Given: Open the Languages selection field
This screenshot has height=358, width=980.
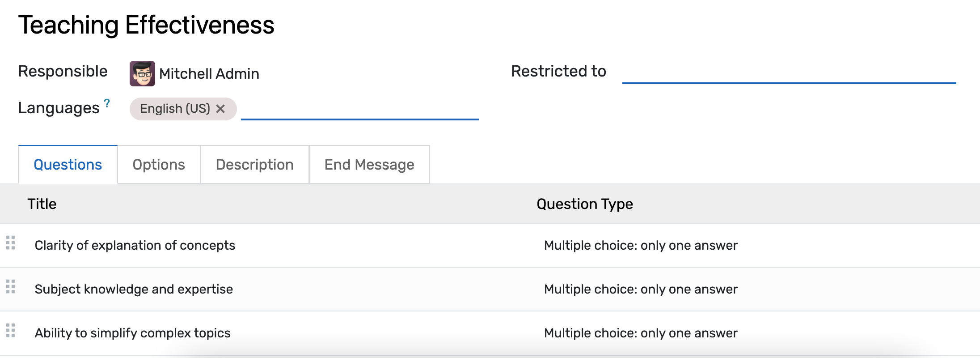Looking at the screenshot, I should 359,109.
